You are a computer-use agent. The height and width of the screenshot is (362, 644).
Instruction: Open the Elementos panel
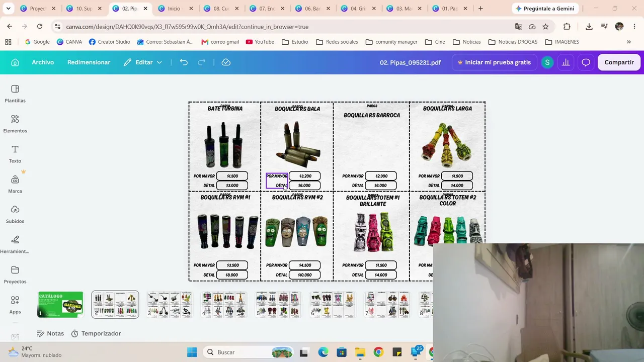tap(15, 124)
